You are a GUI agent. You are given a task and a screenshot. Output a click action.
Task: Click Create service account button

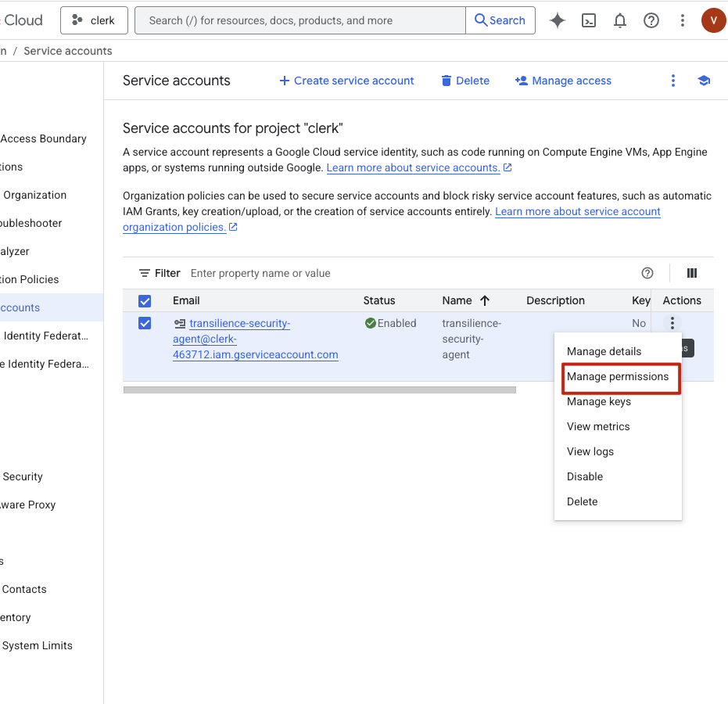point(346,81)
